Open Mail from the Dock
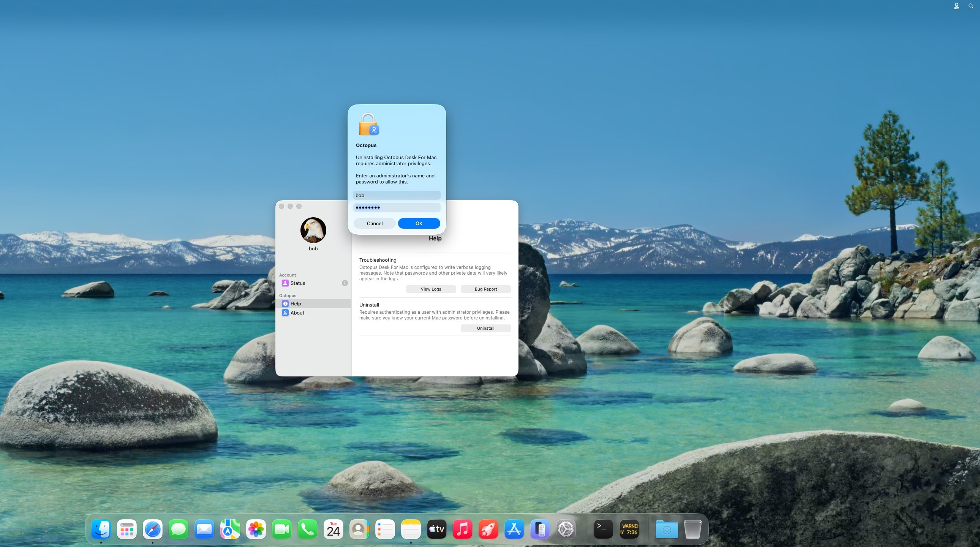The width and height of the screenshot is (980, 547). point(204,529)
